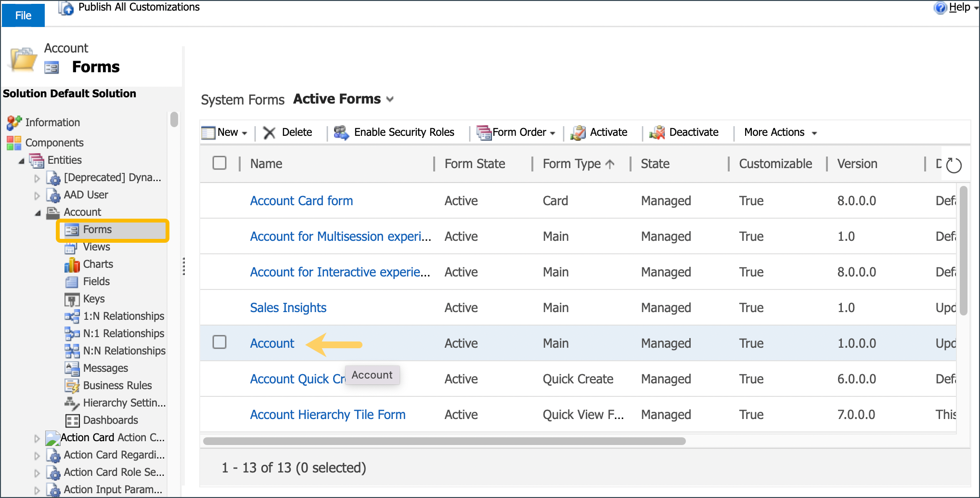Click the Dashboards icon
The image size is (980, 498).
72,421
